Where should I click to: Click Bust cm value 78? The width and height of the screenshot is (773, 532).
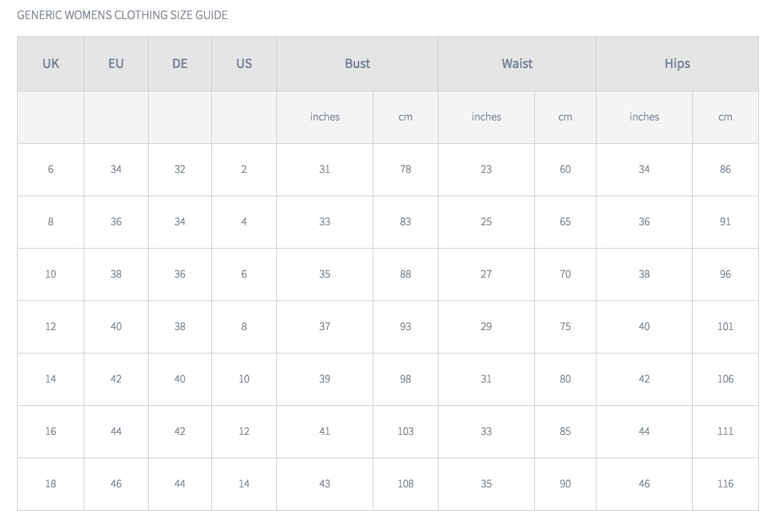406,169
